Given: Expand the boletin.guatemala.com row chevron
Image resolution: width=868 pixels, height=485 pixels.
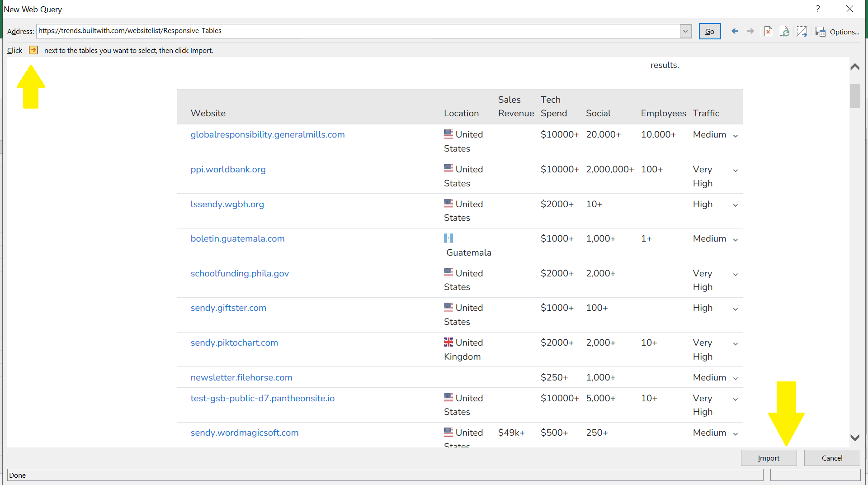Looking at the screenshot, I should (x=736, y=240).
